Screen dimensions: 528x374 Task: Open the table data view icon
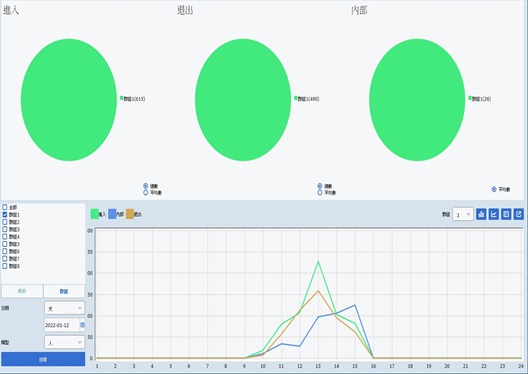506,214
